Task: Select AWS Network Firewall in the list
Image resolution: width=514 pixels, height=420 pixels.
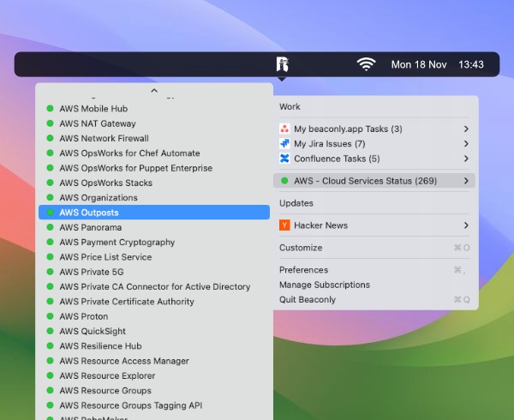Action: 104,138
